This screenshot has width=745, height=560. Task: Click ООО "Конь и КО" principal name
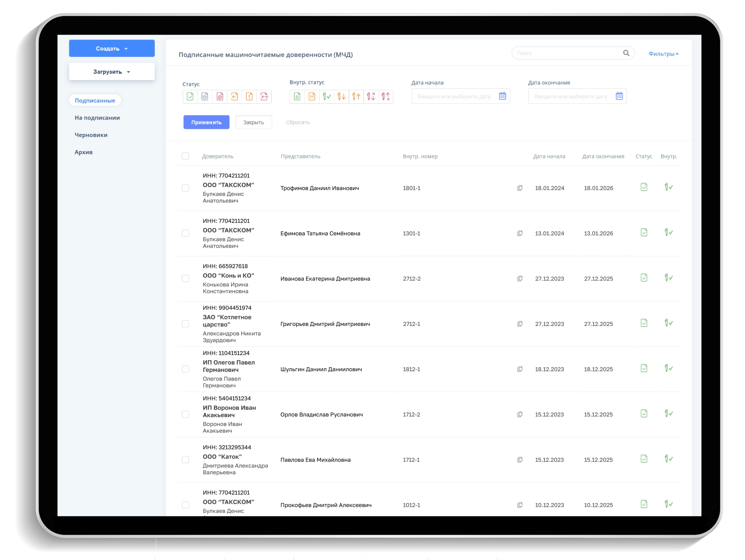click(228, 275)
